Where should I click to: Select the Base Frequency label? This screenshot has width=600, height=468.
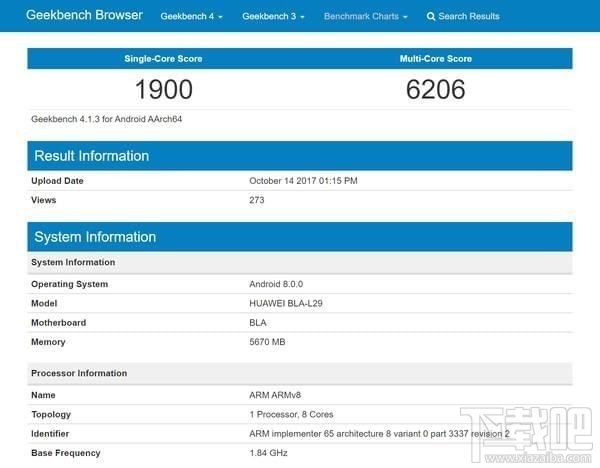pos(66,453)
